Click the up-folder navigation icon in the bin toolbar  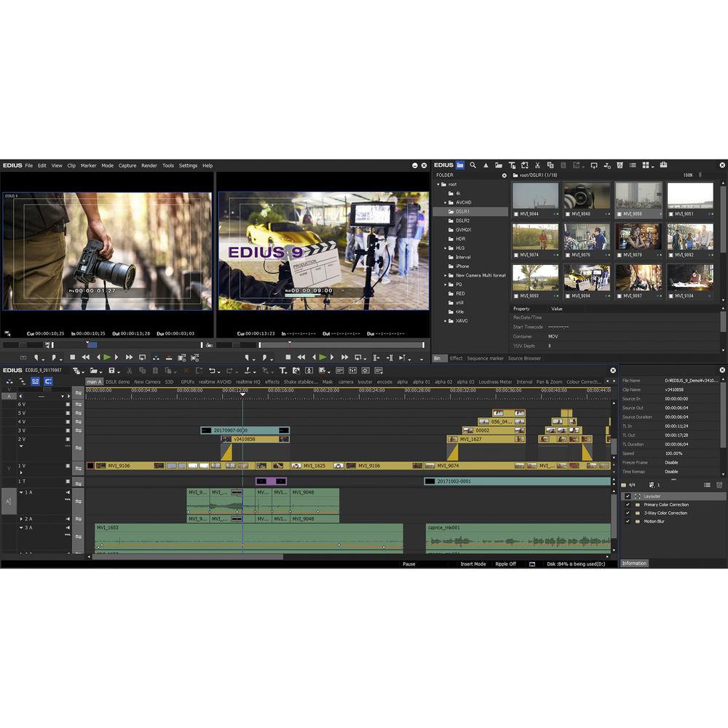[x=487, y=165]
